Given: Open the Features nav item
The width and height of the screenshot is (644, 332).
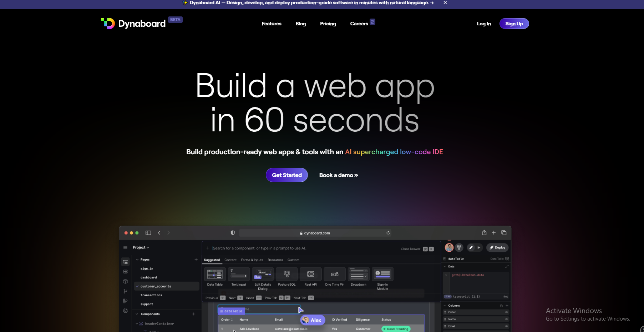Looking at the screenshot, I should point(272,24).
